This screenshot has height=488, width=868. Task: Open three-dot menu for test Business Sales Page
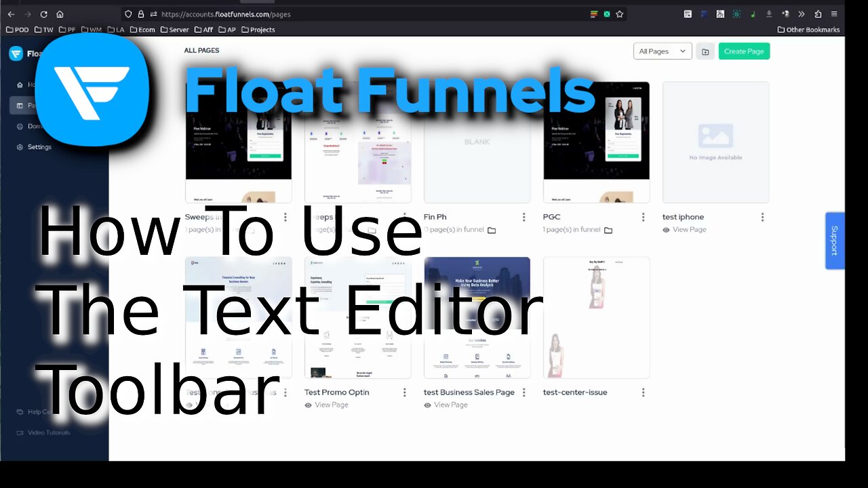[x=524, y=392]
